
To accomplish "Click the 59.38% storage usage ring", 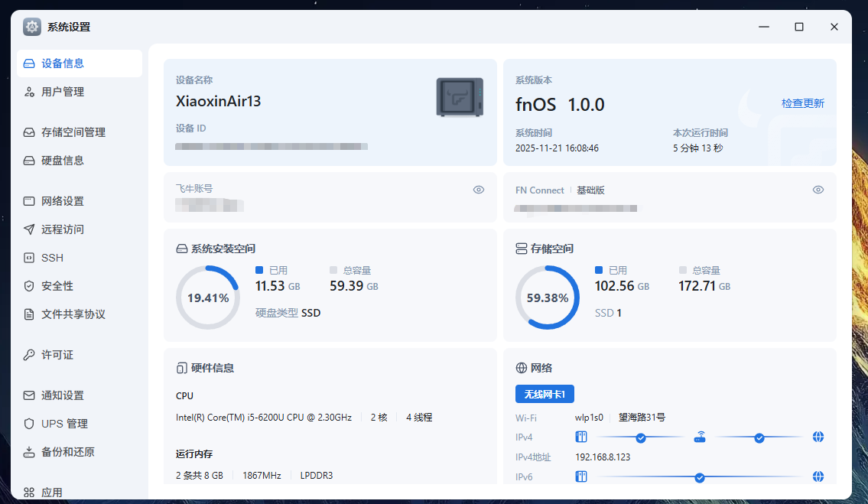I will point(548,298).
